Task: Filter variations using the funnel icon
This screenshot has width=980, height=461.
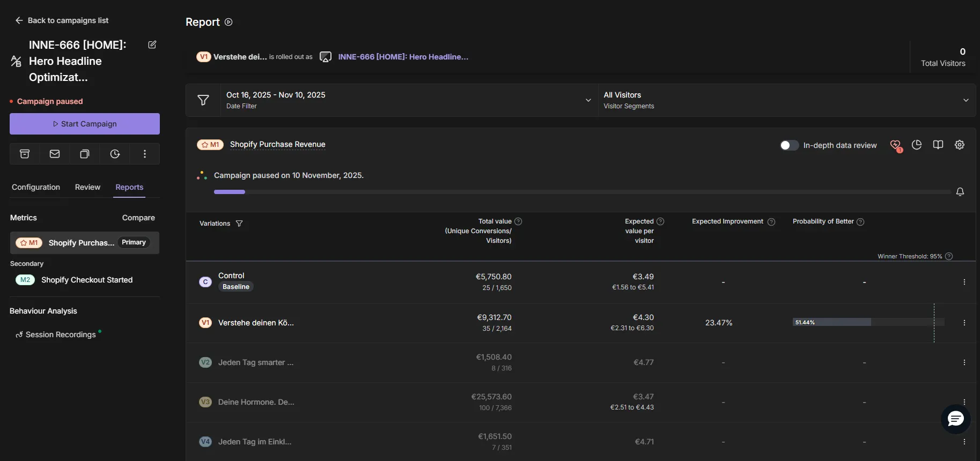Action: tap(239, 224)
